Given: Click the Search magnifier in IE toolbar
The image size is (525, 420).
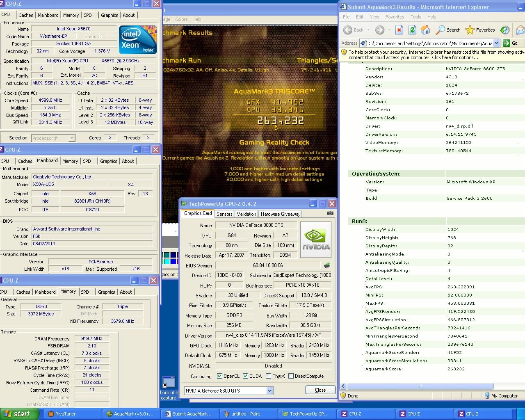Looking at the screenshot, I should point(448,30).
